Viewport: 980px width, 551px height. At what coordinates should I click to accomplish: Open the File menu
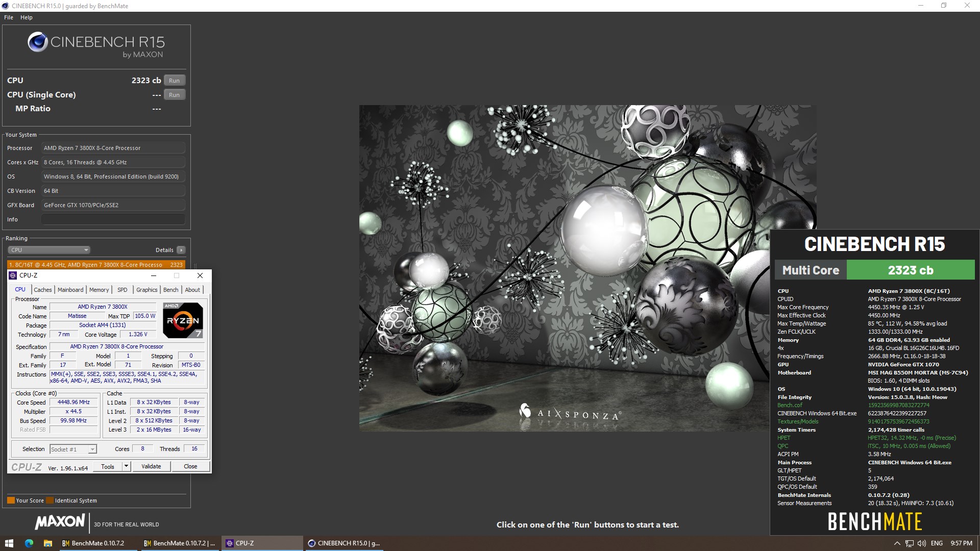click(x=9, y=17)
